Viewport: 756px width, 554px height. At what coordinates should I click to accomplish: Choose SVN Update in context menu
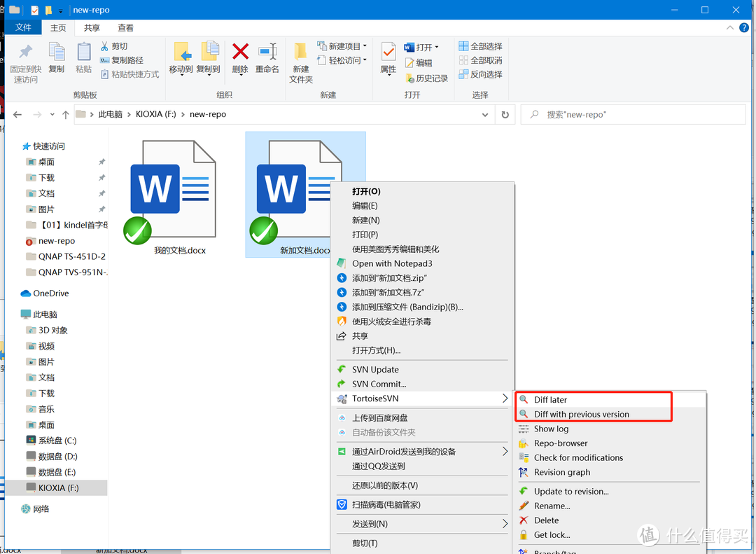click(x=422, y=370)
